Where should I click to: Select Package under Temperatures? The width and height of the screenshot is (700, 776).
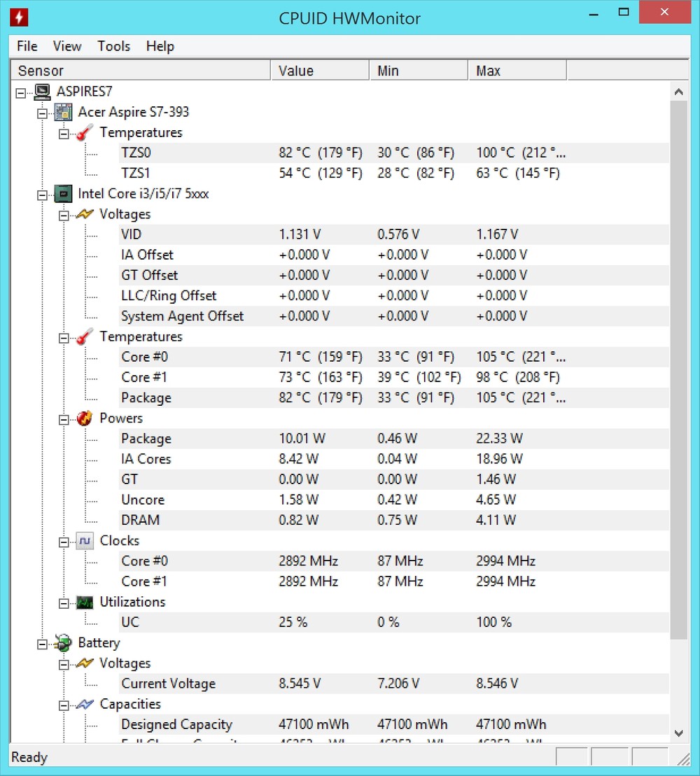point(394,398)
